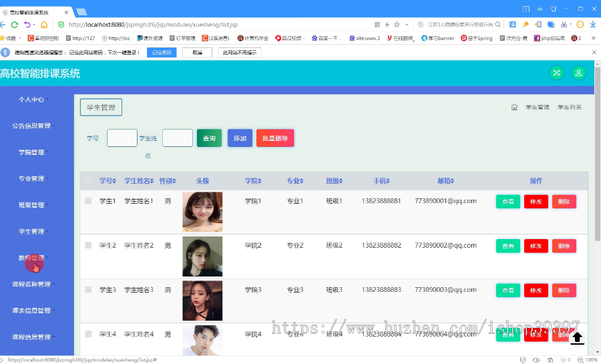The height and width of the screenshot is (364, 601).
Task: Click the purple undo arrow icon
Action: click(x=27, y=25)
